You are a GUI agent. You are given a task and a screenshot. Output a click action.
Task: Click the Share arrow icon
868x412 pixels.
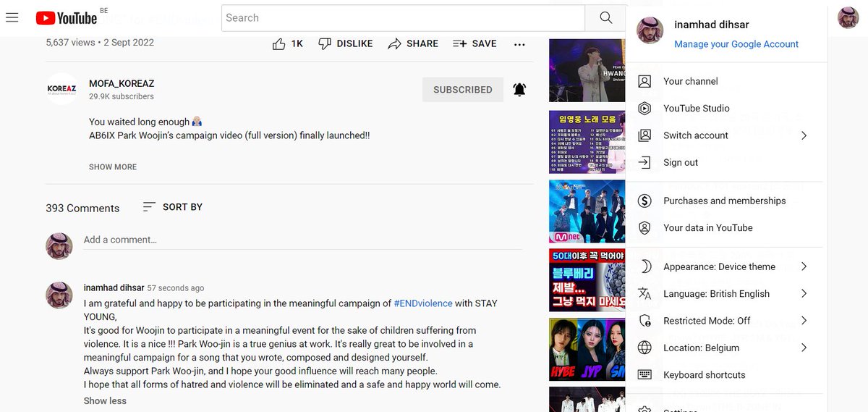394,44
